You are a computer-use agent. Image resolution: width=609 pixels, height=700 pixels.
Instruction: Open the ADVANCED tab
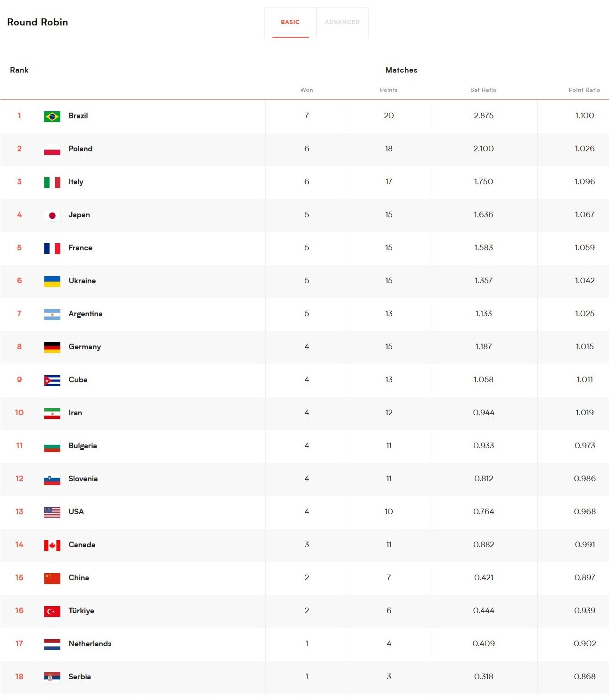pyautogui.click(x=342, y=22)
